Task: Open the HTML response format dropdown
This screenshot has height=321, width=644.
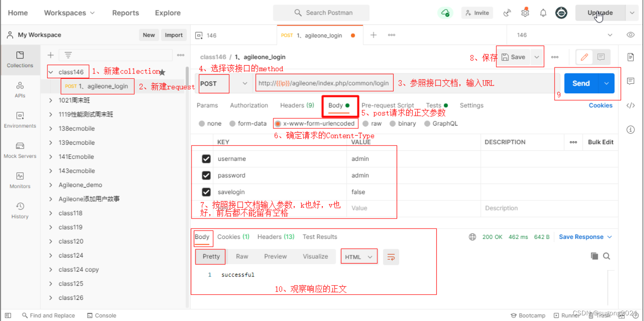Action: click(359, 257)
